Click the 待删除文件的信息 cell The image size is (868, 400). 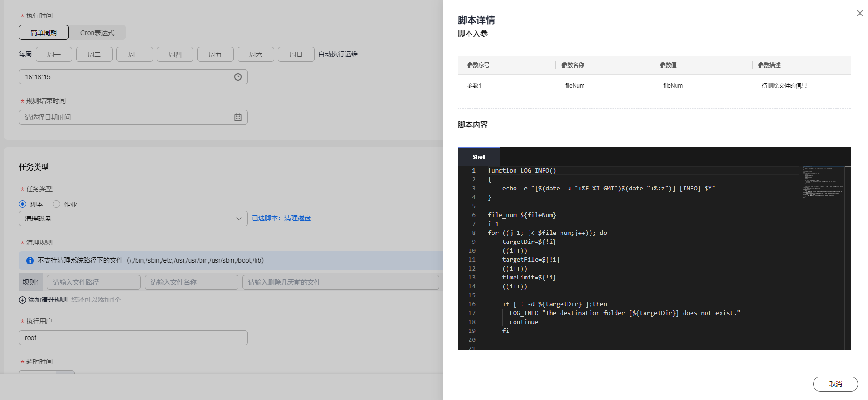pyautogui.click(x=784, y=86)
